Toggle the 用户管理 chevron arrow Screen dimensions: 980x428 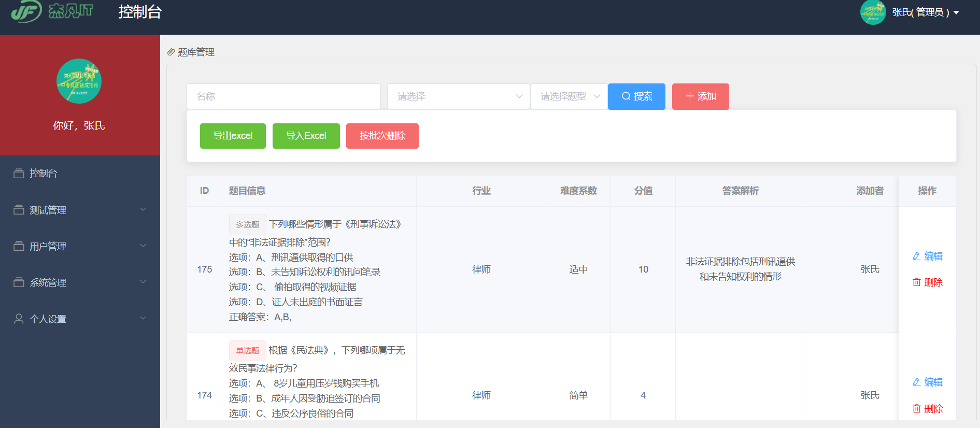(x=143, y=246)
